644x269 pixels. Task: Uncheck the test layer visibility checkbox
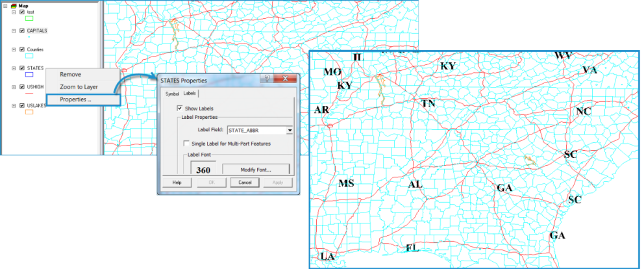coord(22,12)
